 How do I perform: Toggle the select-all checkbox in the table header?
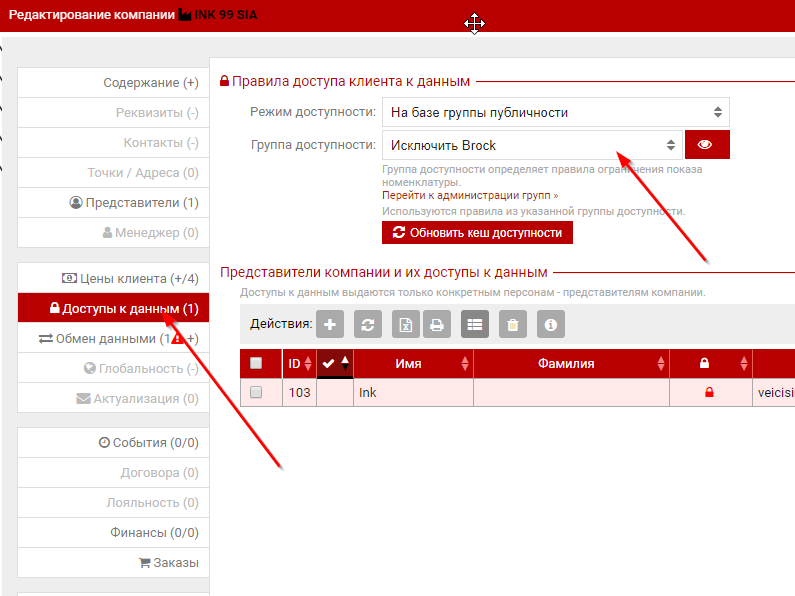256,363
